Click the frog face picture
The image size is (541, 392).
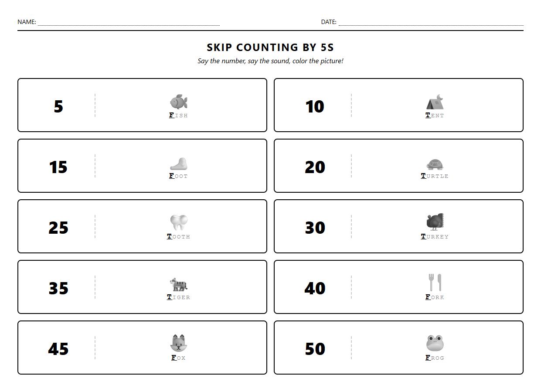pos(435,343)
